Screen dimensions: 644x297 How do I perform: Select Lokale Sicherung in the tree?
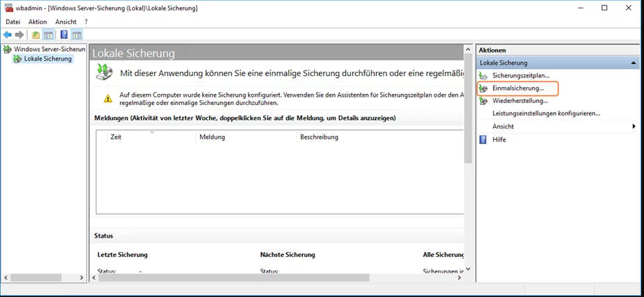tap(48, 59)
